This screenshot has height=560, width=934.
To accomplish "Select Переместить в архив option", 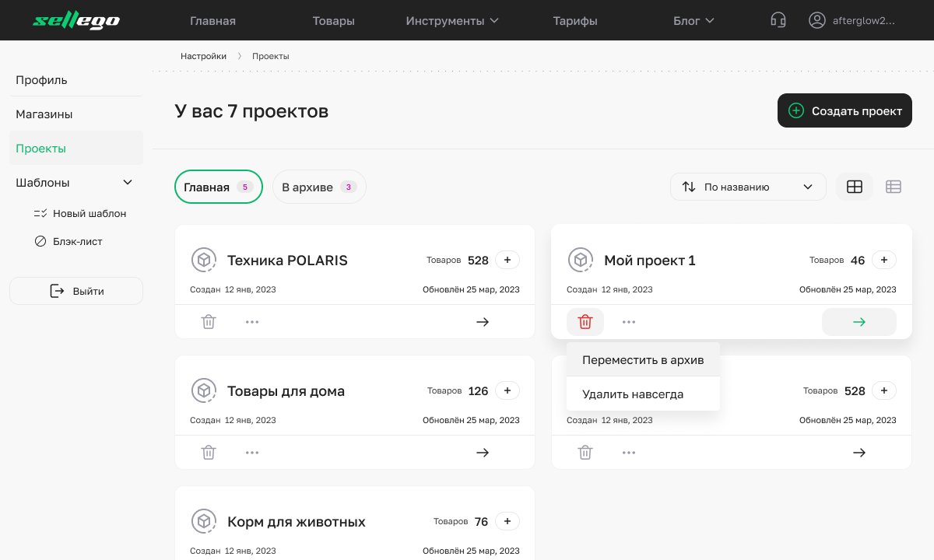I will [x=643, y=360].
